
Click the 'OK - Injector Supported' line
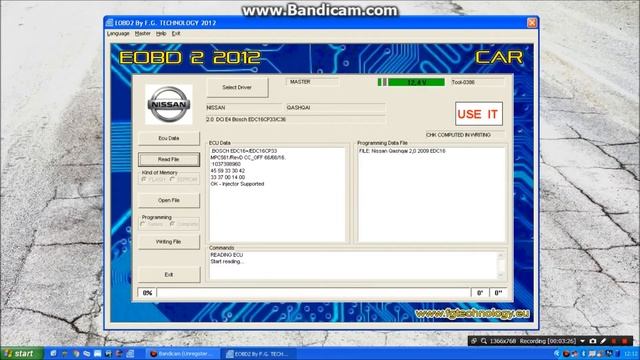point(237,184)
